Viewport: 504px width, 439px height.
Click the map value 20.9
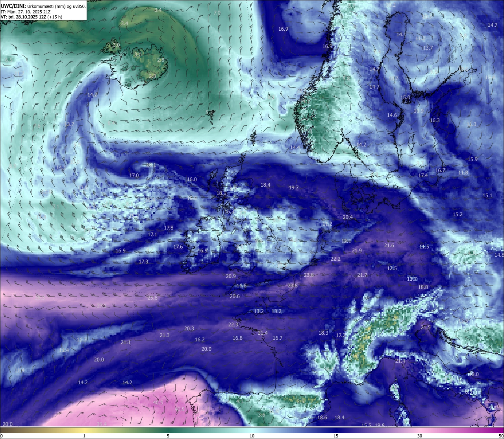pos(231,276)
